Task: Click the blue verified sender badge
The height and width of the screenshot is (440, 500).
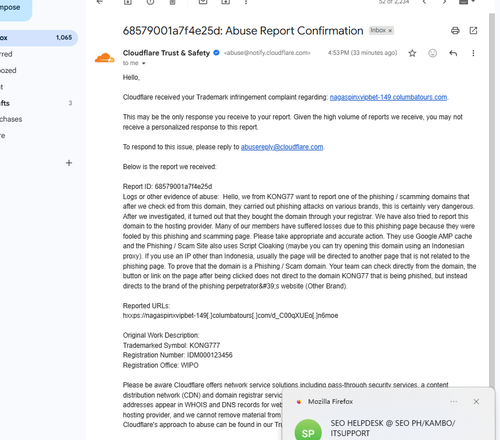Action: pos(216,53)
